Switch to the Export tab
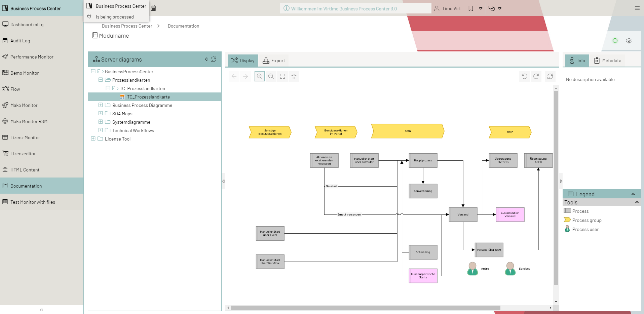The width and height of the screenshot is (644, 314). click(x=274, y=61)
